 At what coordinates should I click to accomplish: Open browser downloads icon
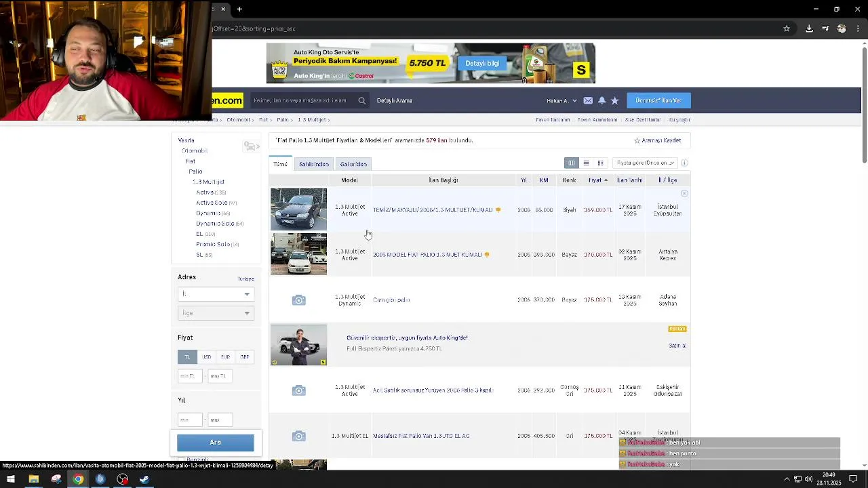point(809,28)
